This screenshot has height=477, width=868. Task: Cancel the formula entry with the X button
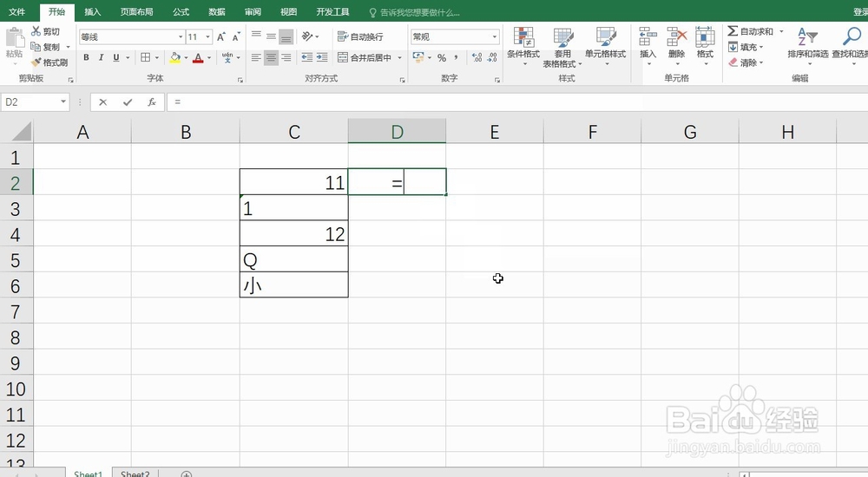(102, 101)
